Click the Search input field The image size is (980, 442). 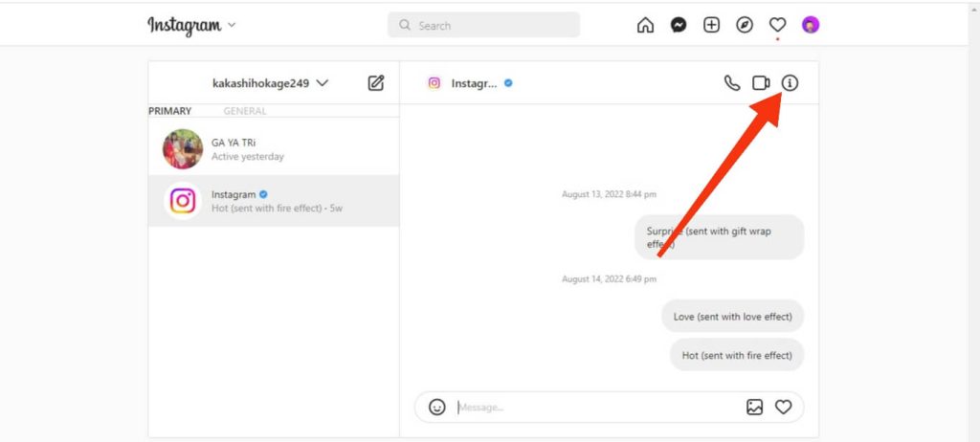tap(483, 26)
